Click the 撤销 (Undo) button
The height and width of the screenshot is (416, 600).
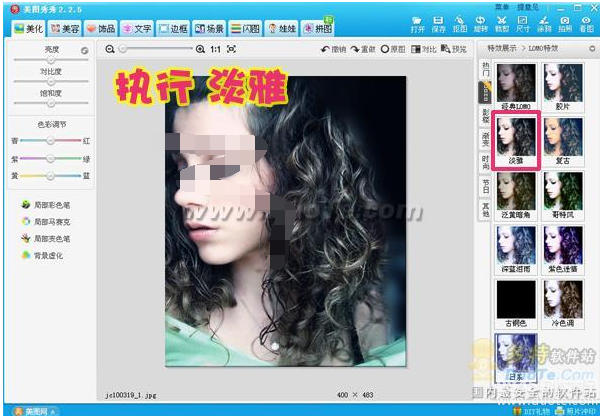click(333, 49)
